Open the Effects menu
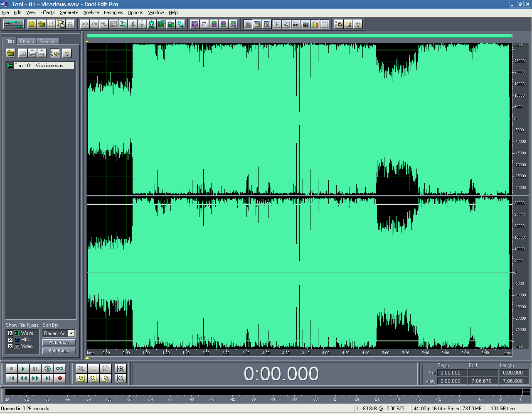Image resolution: width=532 pixels, height=414 pixels. pyautogui.click(x=47, y=12)
